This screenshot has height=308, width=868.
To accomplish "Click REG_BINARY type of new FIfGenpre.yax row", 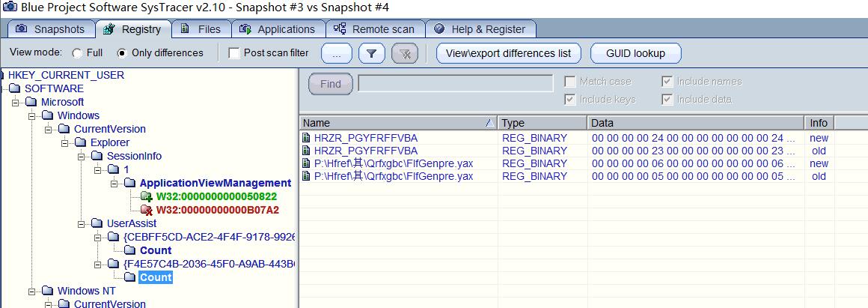I will (x=534, y=163).
